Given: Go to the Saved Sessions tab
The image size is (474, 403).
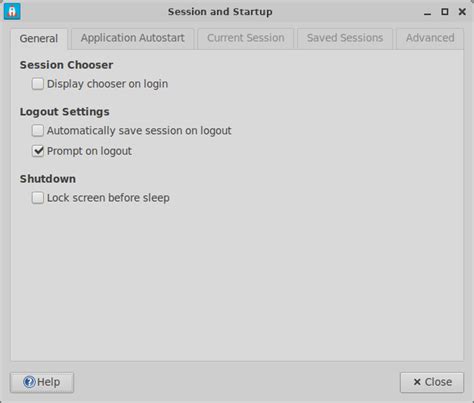Looking at the screenshot, I should coord(345,38).
